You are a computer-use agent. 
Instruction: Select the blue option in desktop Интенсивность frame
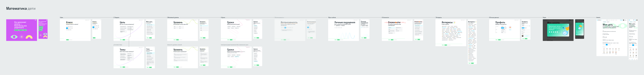(285, 28)
